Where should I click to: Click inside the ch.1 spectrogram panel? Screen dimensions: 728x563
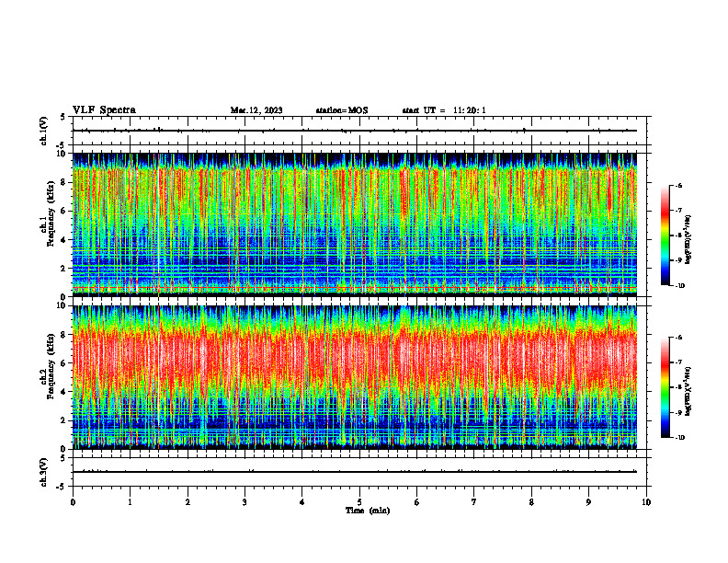[355, 224]
